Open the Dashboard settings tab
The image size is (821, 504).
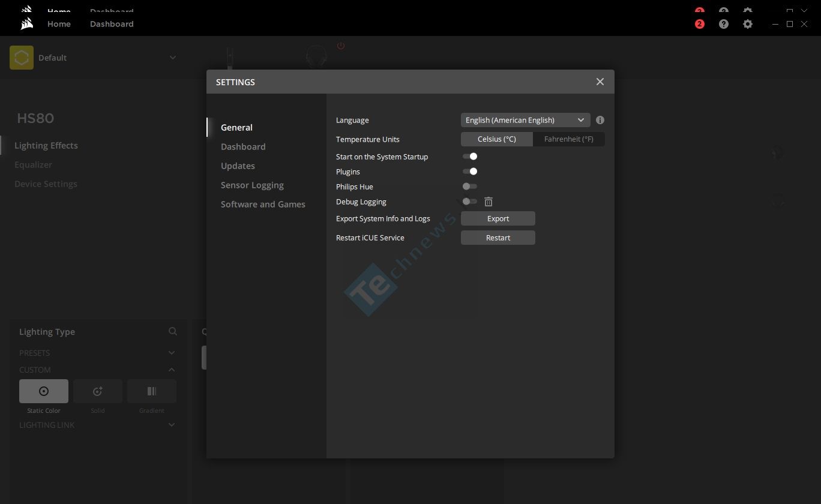[243, 146]
